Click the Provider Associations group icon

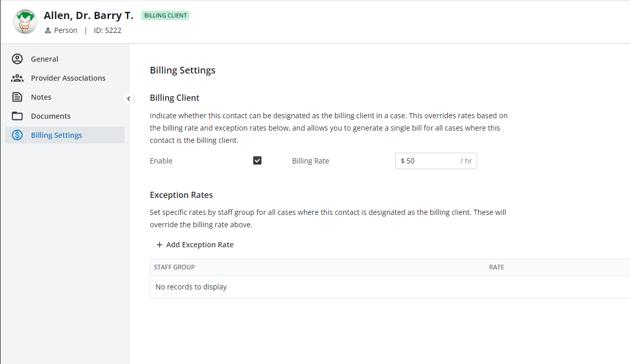(17, 78)
